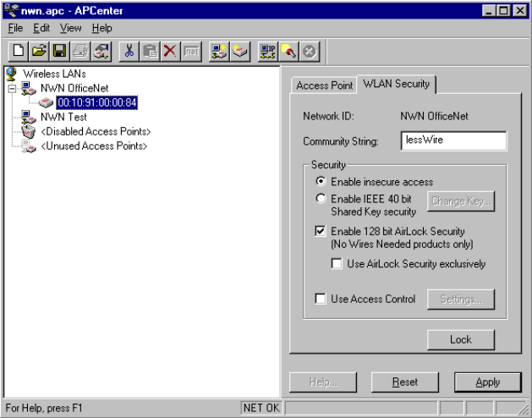This screenshot has width=532, height=418.
Task: Click the Unused Access Points icon
Action: pyautogui.click(x=29, y=146)
